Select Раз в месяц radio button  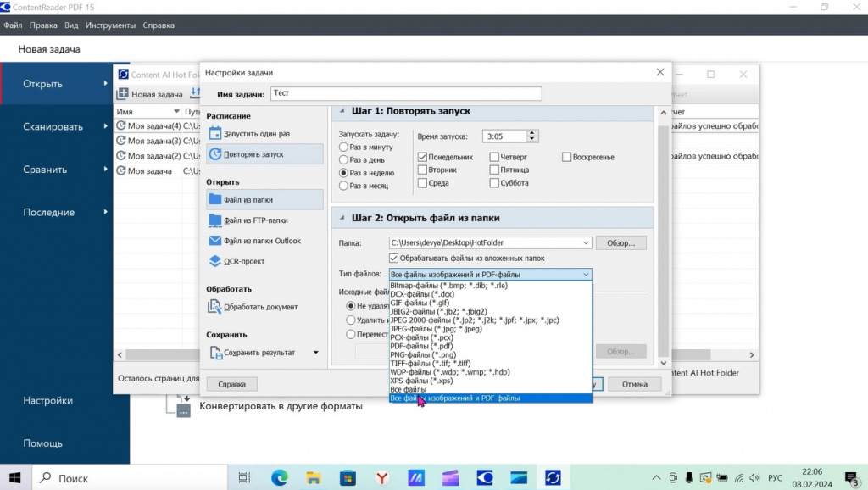tap(343, 186)
